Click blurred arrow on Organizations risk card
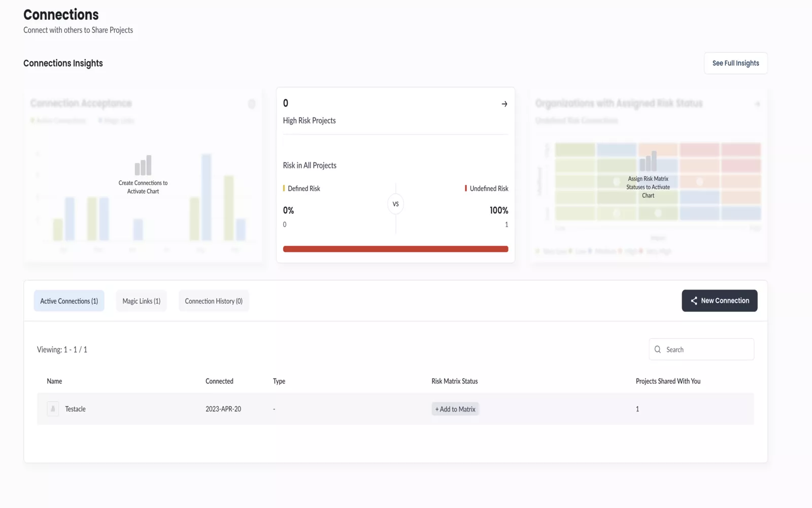This screenshot has height=508, width=812. click(x=757, y=104)
